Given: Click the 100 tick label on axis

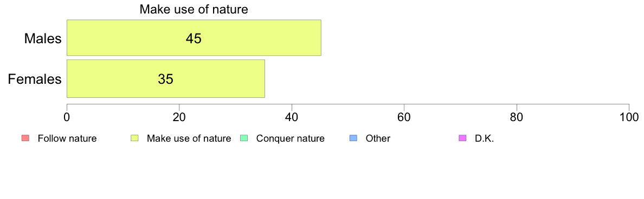Looking at the screenshot, I should (629, 117).
